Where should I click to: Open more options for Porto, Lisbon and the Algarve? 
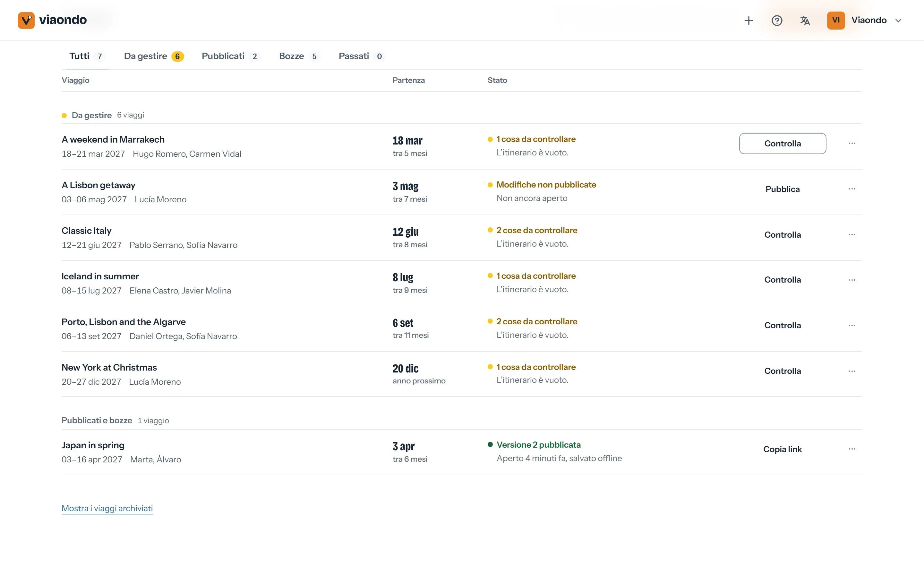pyautogui.click(x=852, y=325)
